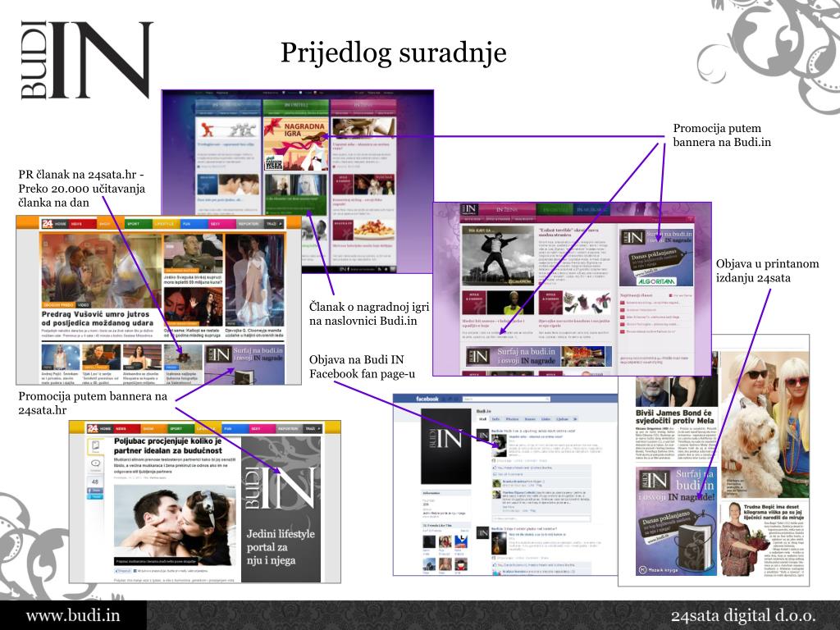
Task: Click the Budi.in ad in the printed 24sata page
Action: pos(676,521)
